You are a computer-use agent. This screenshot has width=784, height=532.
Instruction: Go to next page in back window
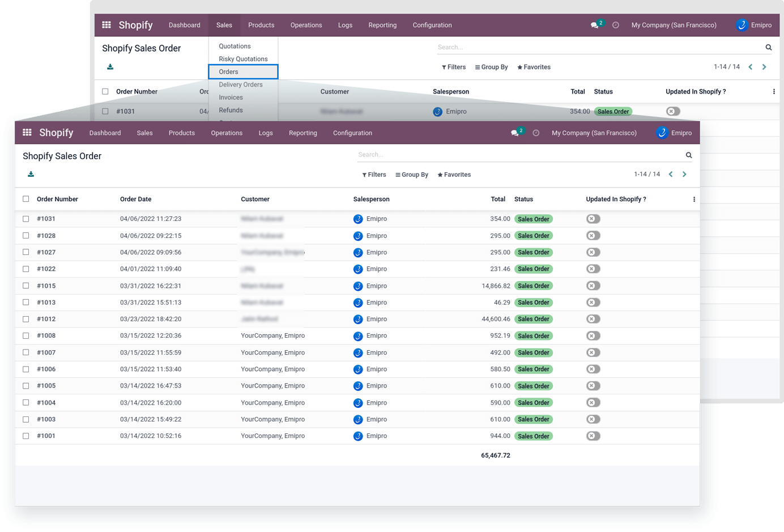tap(764, 67)
